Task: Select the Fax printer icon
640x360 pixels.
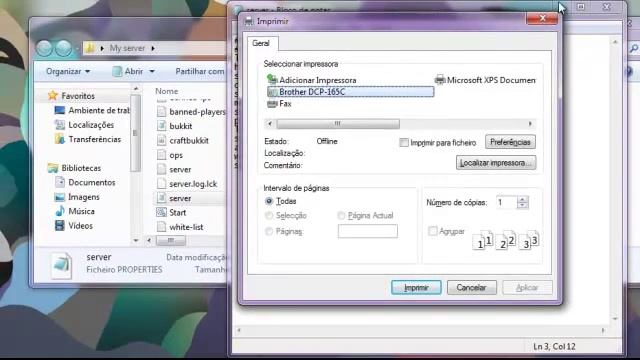Action: 272,104
